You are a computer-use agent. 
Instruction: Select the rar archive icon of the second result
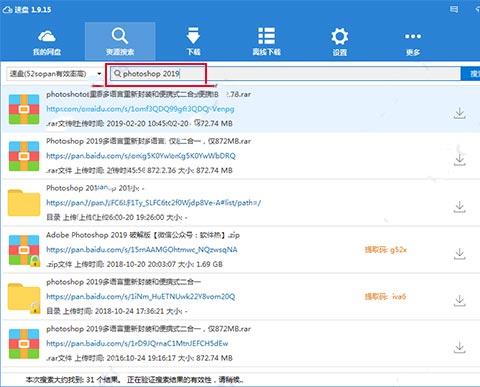(24, 156)
